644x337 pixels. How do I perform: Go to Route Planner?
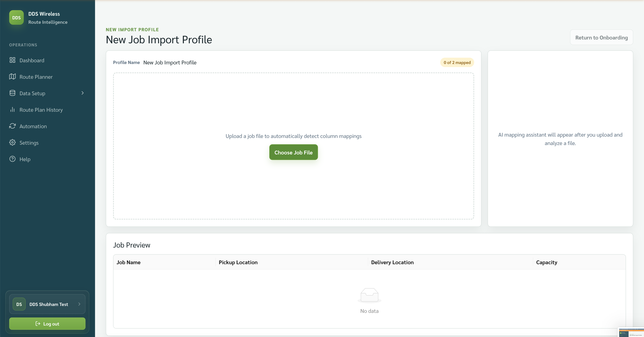[47, 77]
